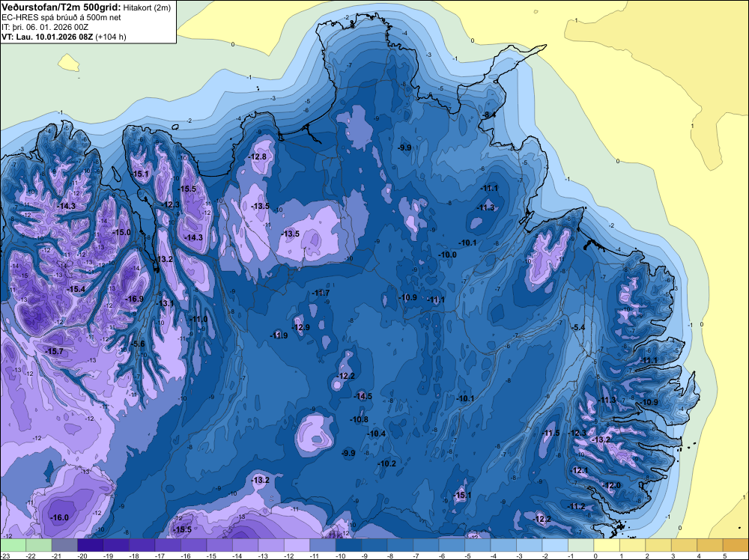This screenshot has height=560, width=749.
Task: Click the -11.9 temperature value on the map
Action: [x=279, y=335]
